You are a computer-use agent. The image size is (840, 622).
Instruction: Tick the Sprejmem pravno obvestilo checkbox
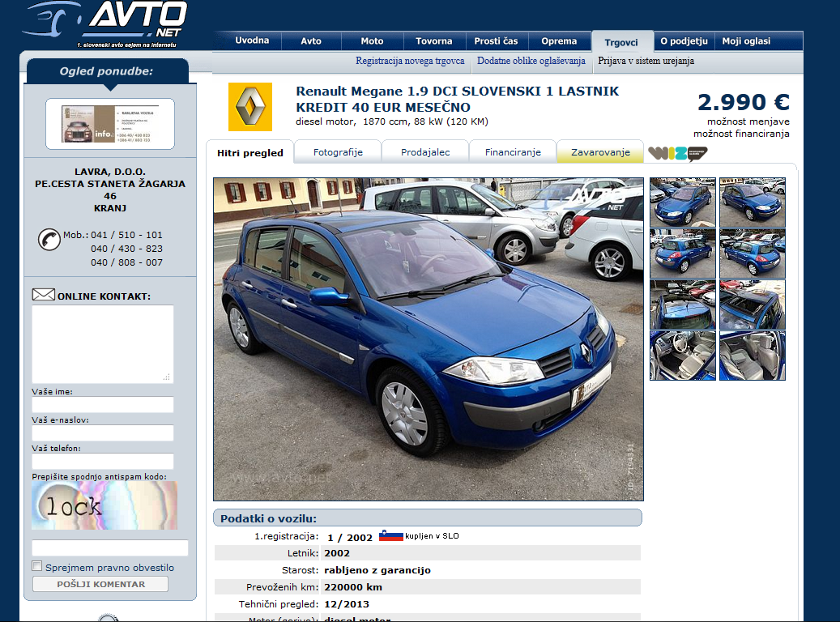tap(37, 566)
